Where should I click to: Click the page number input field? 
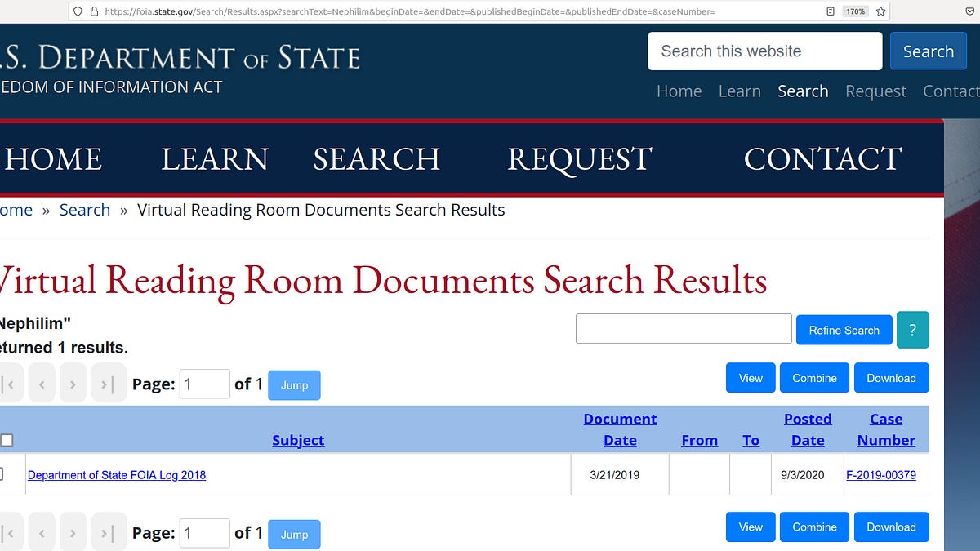pos(204,384)
